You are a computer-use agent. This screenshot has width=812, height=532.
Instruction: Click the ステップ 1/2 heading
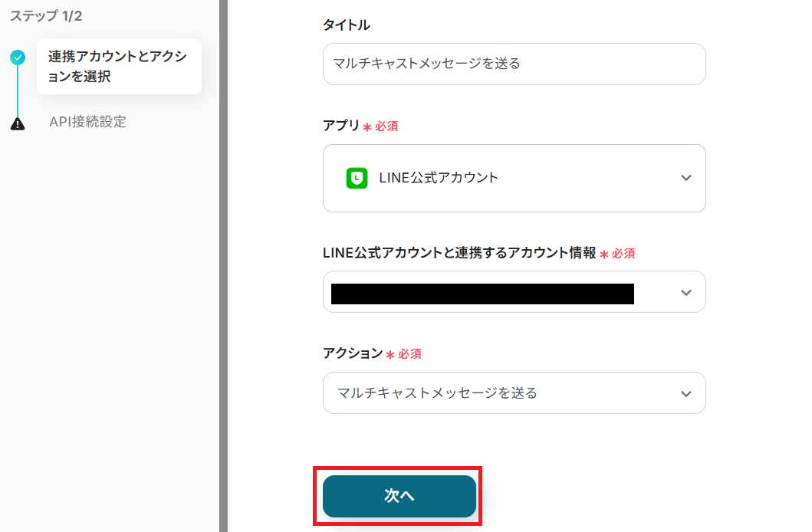click(x=46, y=16)
